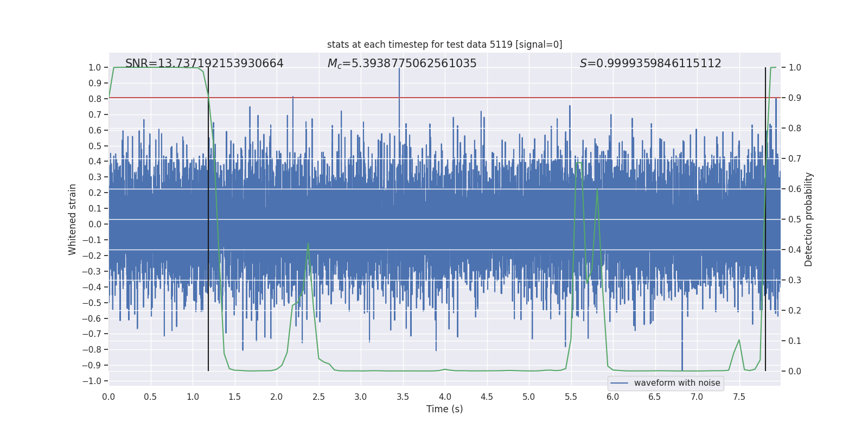The image size is (868, 434).
Task: Click the S=0.9999 score annotation
Action: pos(650,63)
